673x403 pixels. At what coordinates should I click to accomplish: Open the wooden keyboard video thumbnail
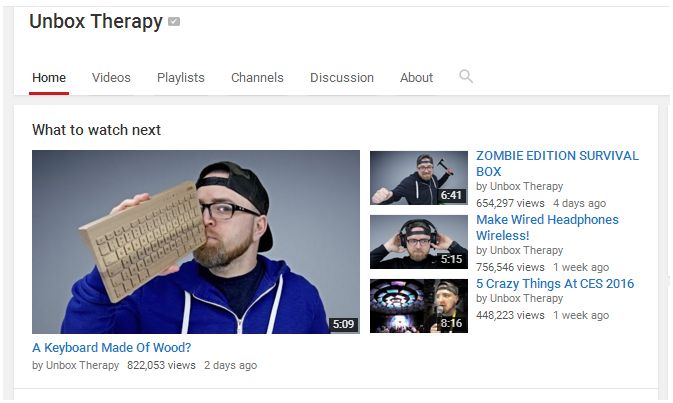pos(196,242)
